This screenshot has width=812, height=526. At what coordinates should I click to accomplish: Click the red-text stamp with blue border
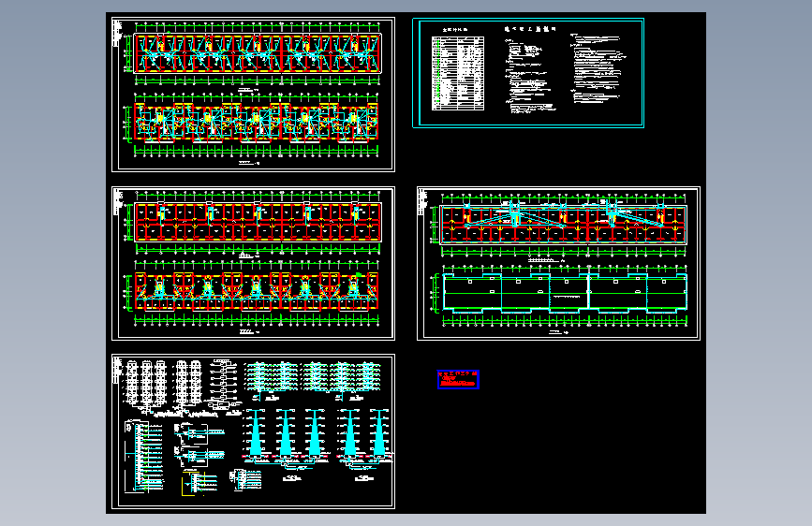(x=458, y=379)
